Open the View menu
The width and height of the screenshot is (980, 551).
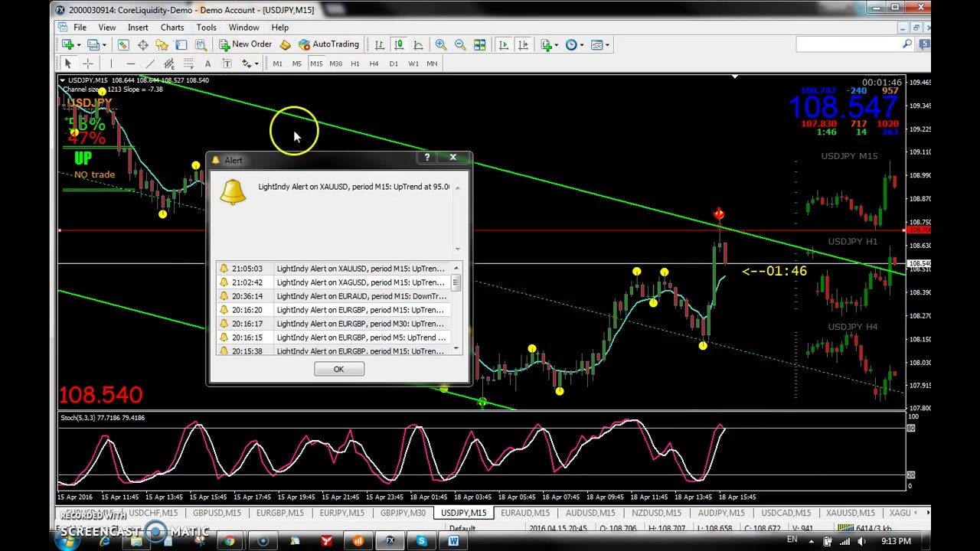[x=107, y=28]
